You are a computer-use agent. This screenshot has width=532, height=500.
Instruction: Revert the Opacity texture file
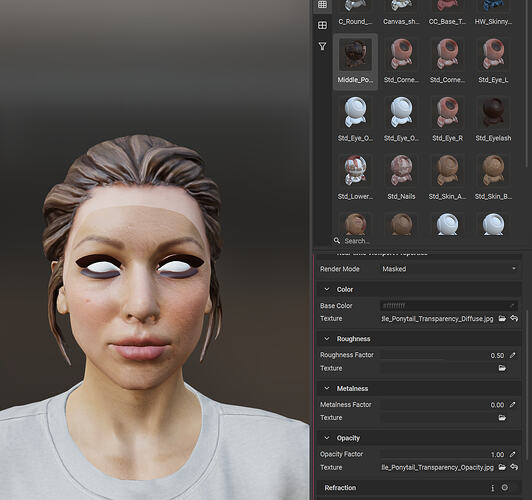pyautogui.click(x=514, y=467)
